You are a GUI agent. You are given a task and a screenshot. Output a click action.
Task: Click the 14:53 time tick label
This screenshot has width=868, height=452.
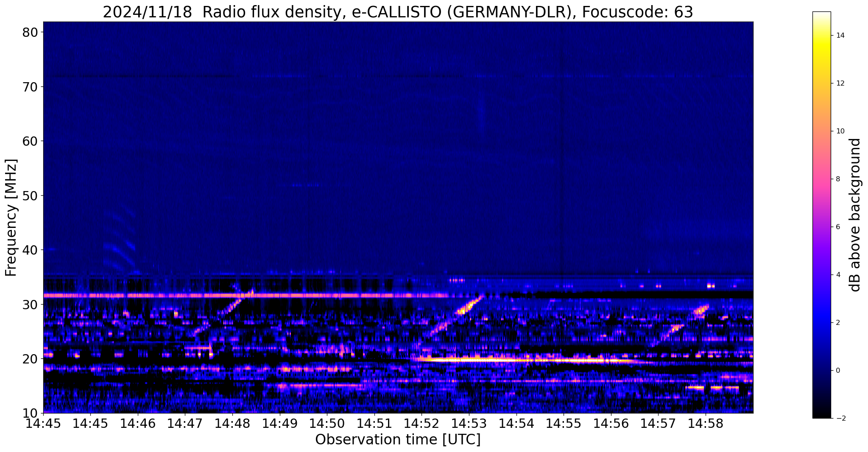tap(469, 424)
